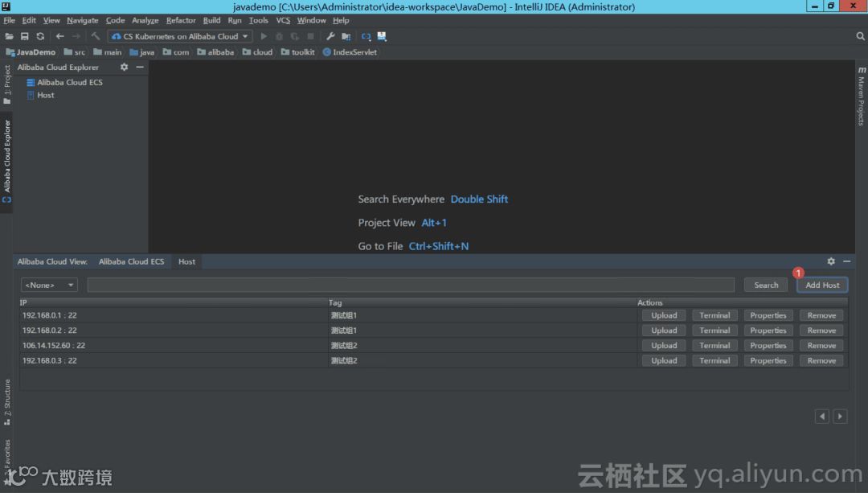Click the Add Host button
The image size is (868, 493).
(822, 286)
